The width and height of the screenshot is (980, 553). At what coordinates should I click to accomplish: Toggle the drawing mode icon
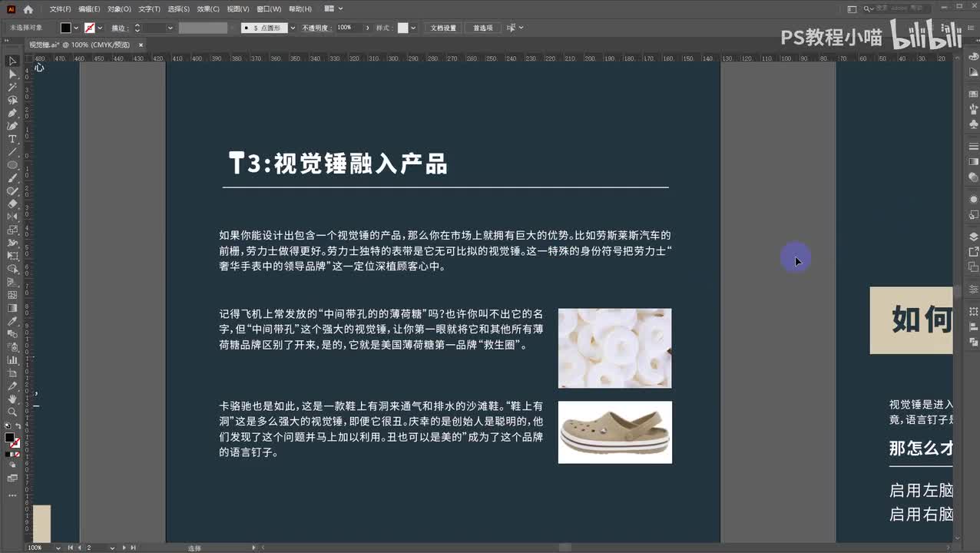coord(12,465)
